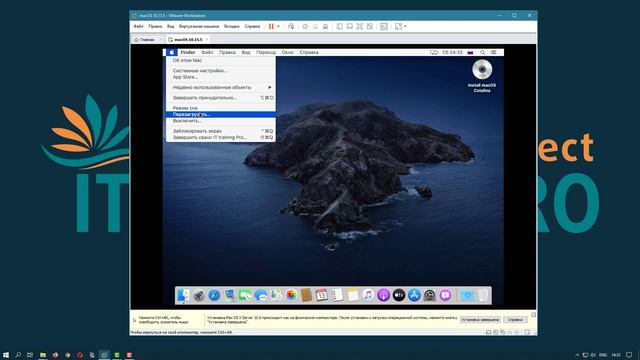This screenshot has width=640, height=360.
Task: Open Task View icon on Windows taskbar
Action: coord(30,355)
